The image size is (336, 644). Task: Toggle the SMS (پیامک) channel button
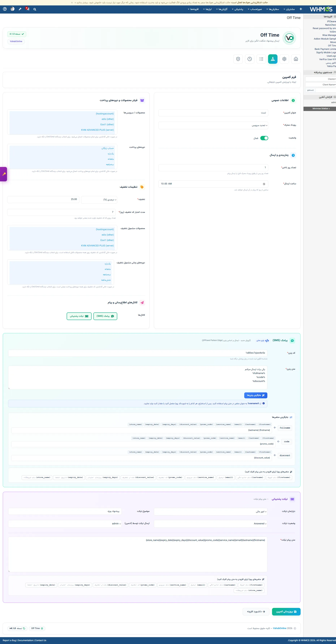[105, 316]
